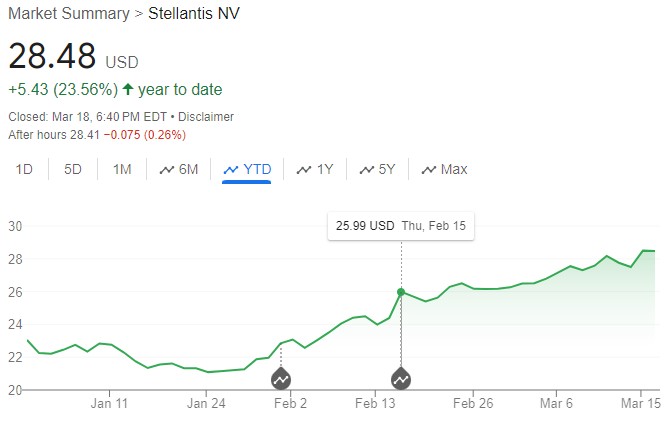Screen dimensions: 671x426
Task: Click the trend icon beside 6M
Action: (x=167, y=170)
